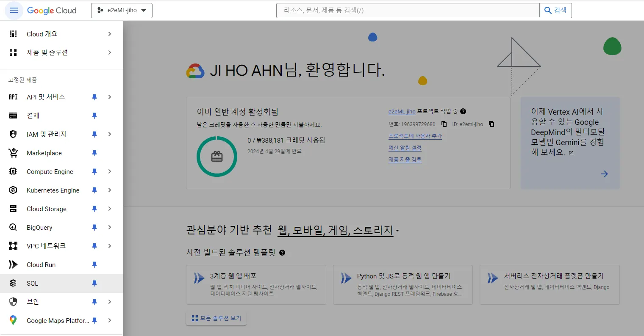The image size is (644, 336).
Task: Click the BigQuery magnifier icon
Action: point(13,227)
